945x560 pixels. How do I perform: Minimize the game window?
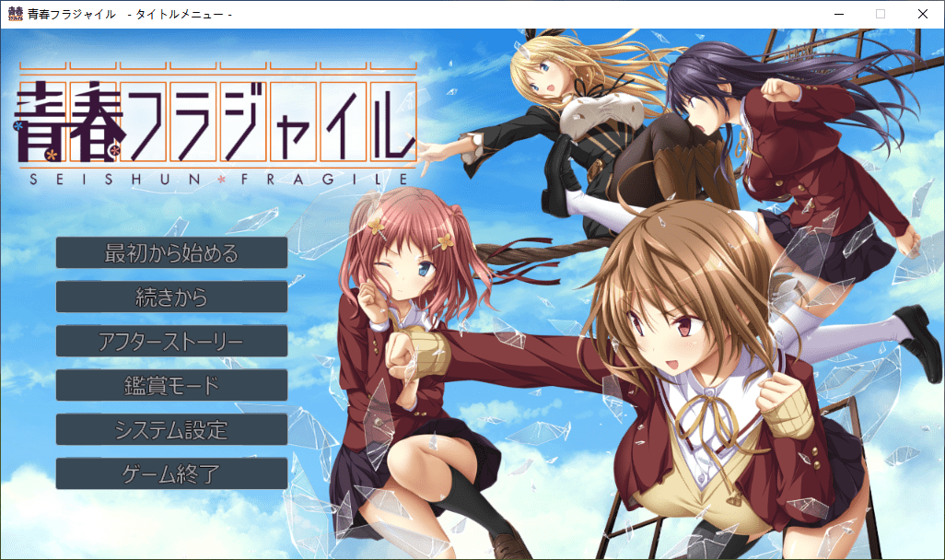pos(838,14)
